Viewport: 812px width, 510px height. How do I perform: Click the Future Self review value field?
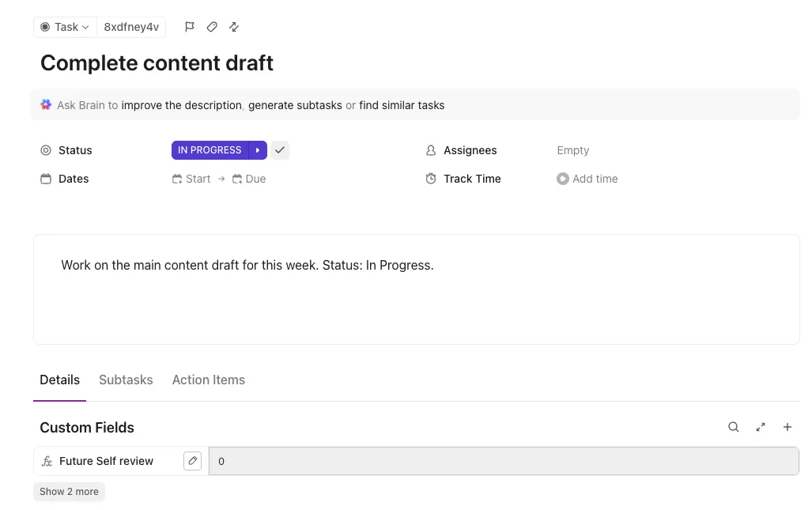(x=504, y=461)
